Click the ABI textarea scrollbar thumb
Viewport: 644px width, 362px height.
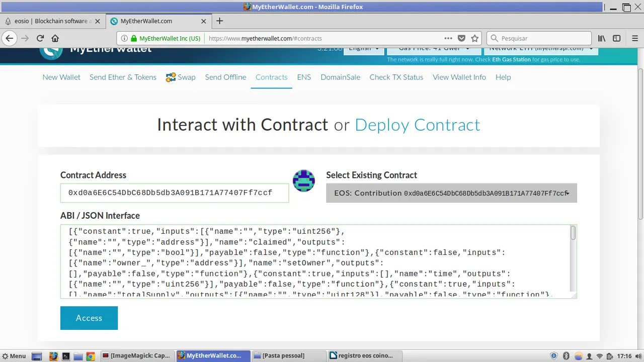pyautogui.click(x=573, y=233)
